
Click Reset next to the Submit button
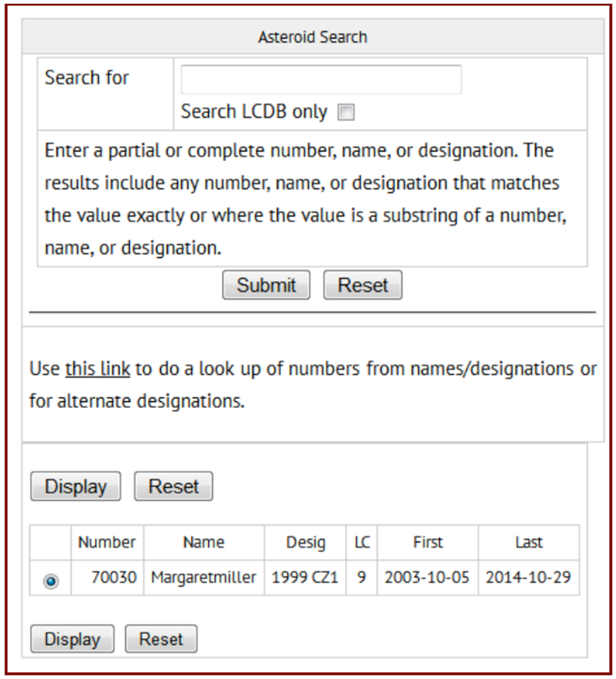click(362, 285)
